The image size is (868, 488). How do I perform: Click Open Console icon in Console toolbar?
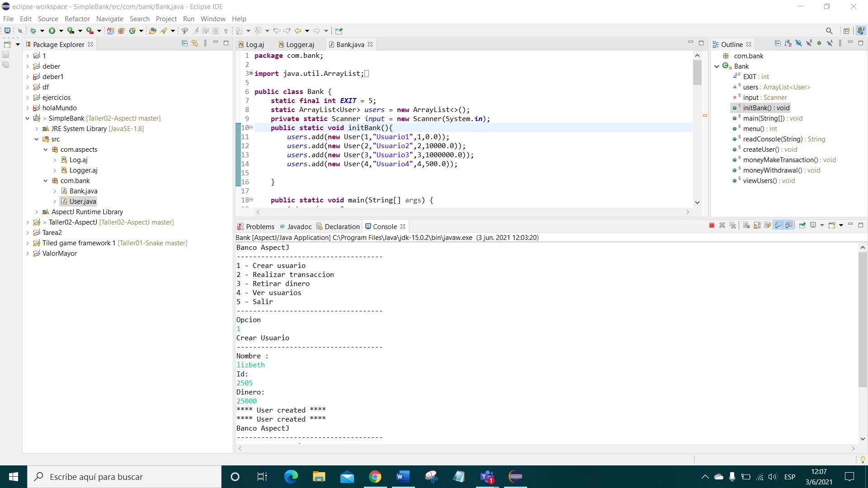pyautogui.click(x=832, y=225)
